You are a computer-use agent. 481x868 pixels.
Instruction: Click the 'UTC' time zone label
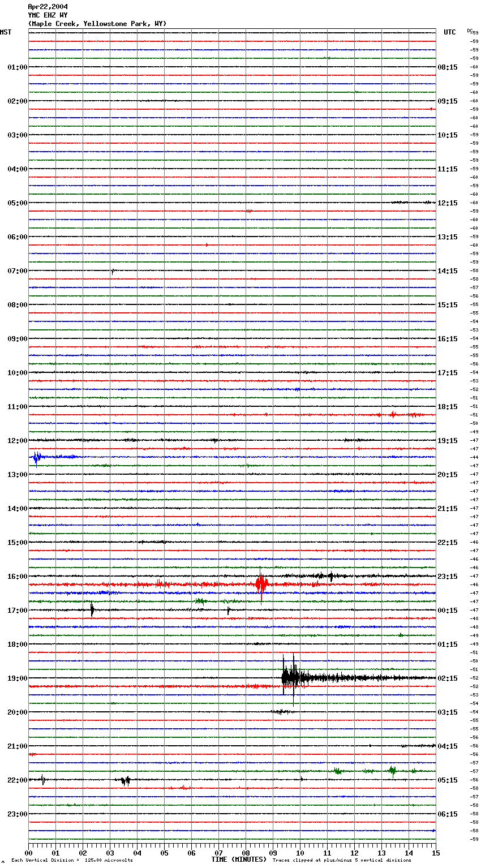[x=450, y=32]
